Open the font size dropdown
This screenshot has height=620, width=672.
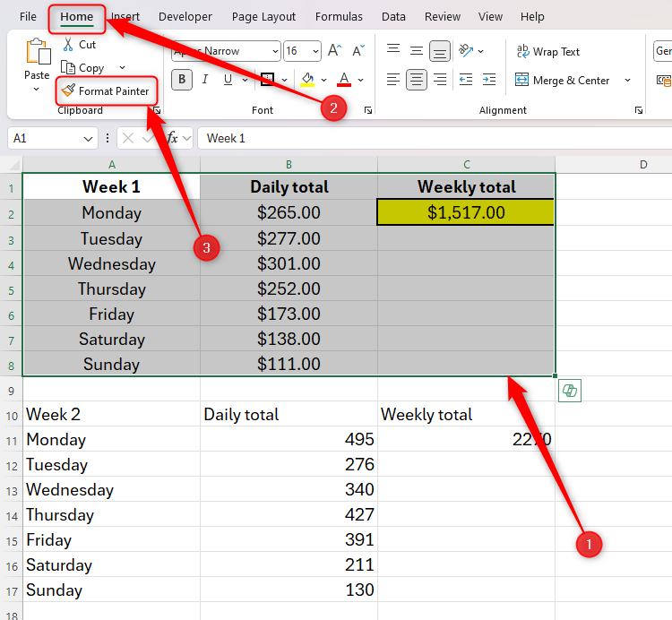(314, 52)
